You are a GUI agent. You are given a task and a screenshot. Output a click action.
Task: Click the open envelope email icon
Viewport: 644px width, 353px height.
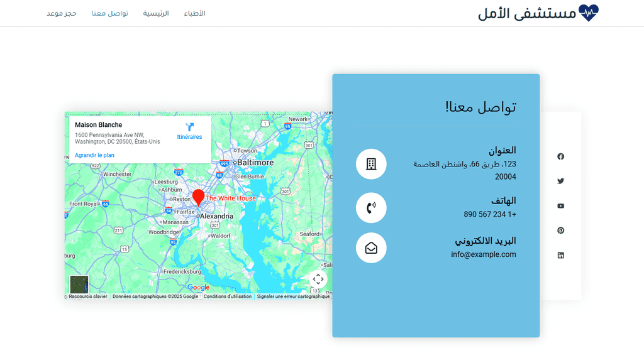pos(371,248)
